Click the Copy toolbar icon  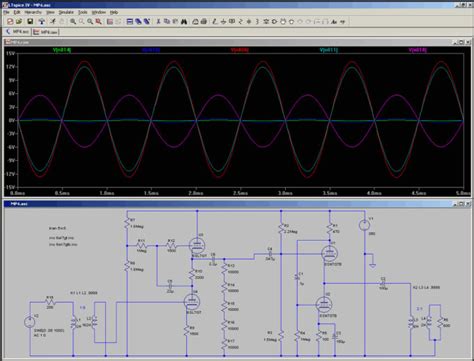(x=167, y=22)
